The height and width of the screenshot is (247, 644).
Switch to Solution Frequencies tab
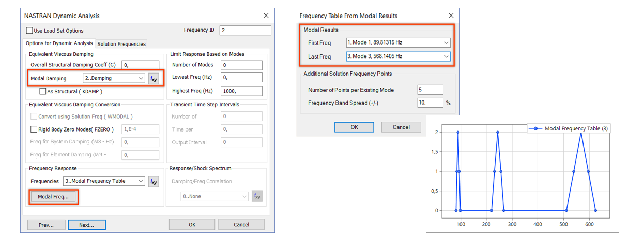click(x=121, y=44)
